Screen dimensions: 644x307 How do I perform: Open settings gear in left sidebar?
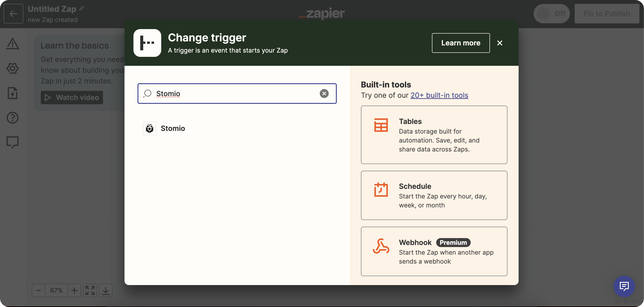pos(13,68)
